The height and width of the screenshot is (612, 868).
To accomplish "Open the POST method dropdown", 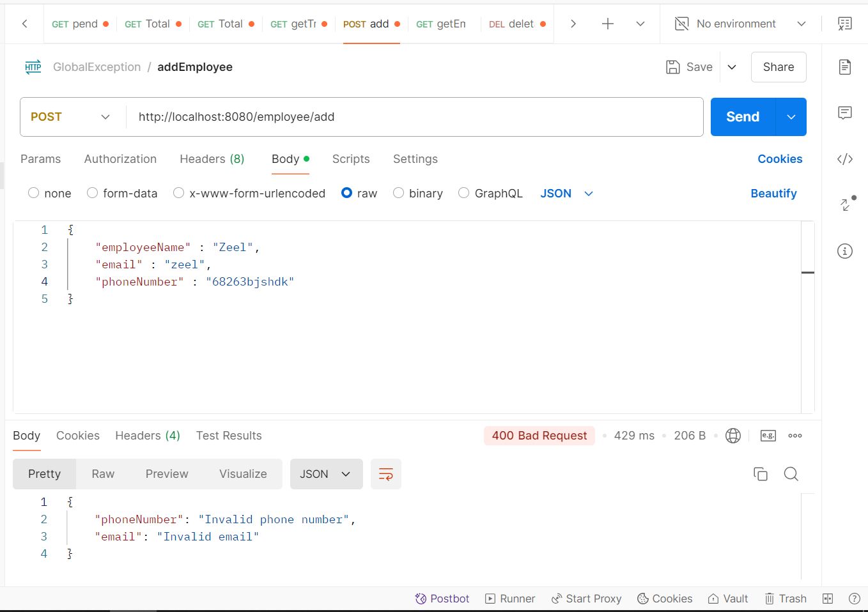I will 70,117.
